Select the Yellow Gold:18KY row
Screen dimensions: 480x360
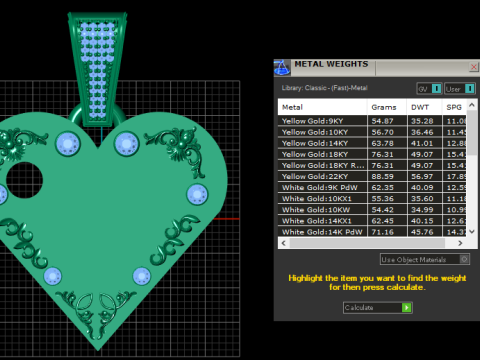tap(372, 154)
